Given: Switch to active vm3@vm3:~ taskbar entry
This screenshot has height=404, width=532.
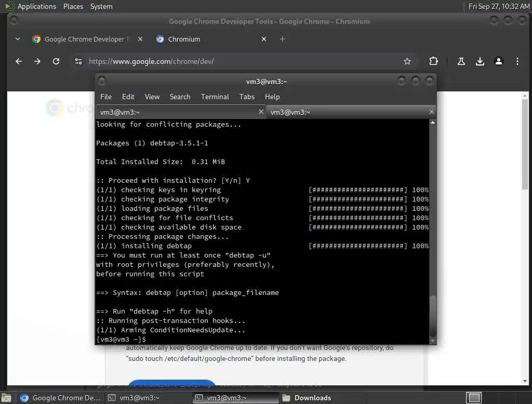Looking at the screenshot, I should (x=236, y=398).
